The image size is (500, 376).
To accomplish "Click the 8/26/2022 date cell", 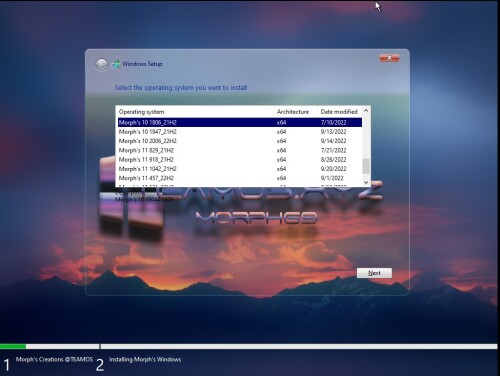I will tap(333, 160).
